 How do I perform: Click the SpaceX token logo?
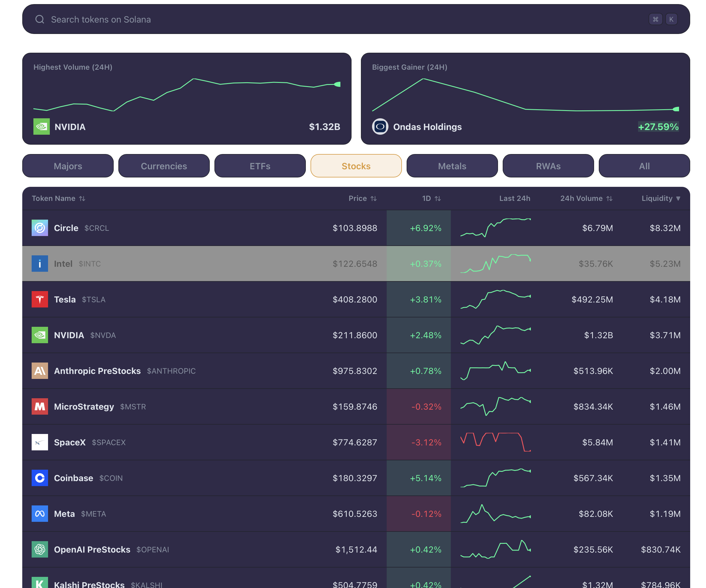tap(40, 442)
